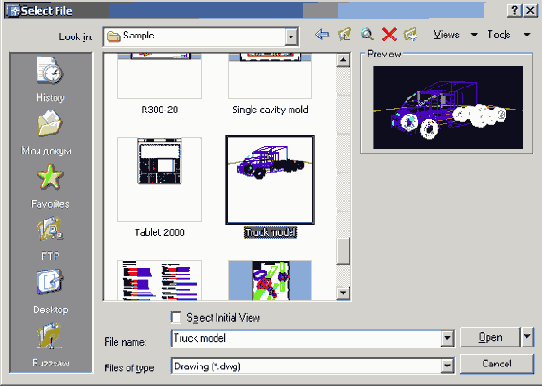Close the Select File dialog
This screenshot has width=542, height=386.
tap(530, 11)
